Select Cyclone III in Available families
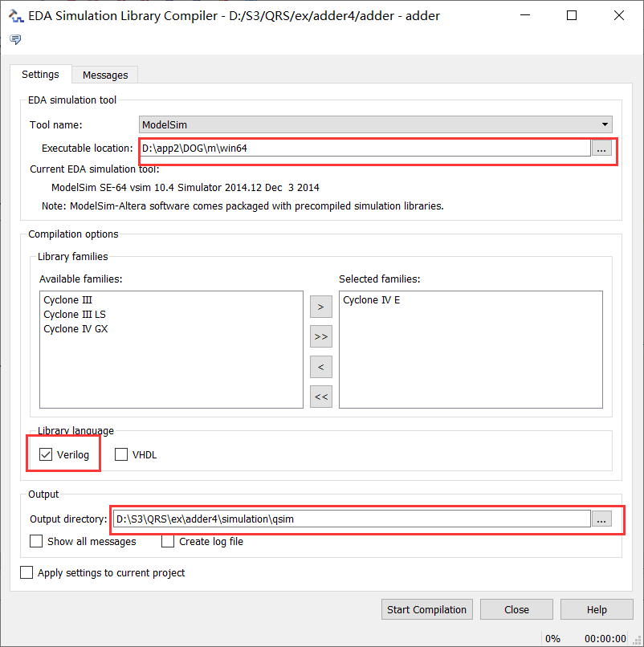Screen dimensions: 644x647 tap(67, 300)
